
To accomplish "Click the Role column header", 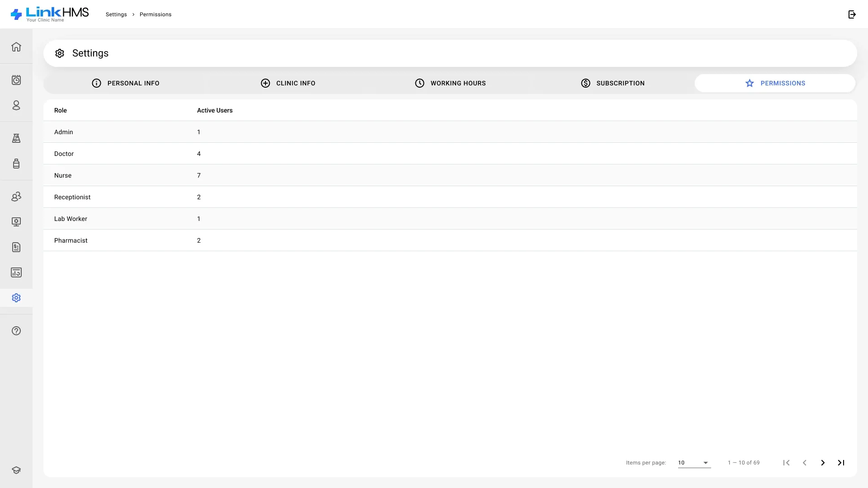I will pos(61,110).
